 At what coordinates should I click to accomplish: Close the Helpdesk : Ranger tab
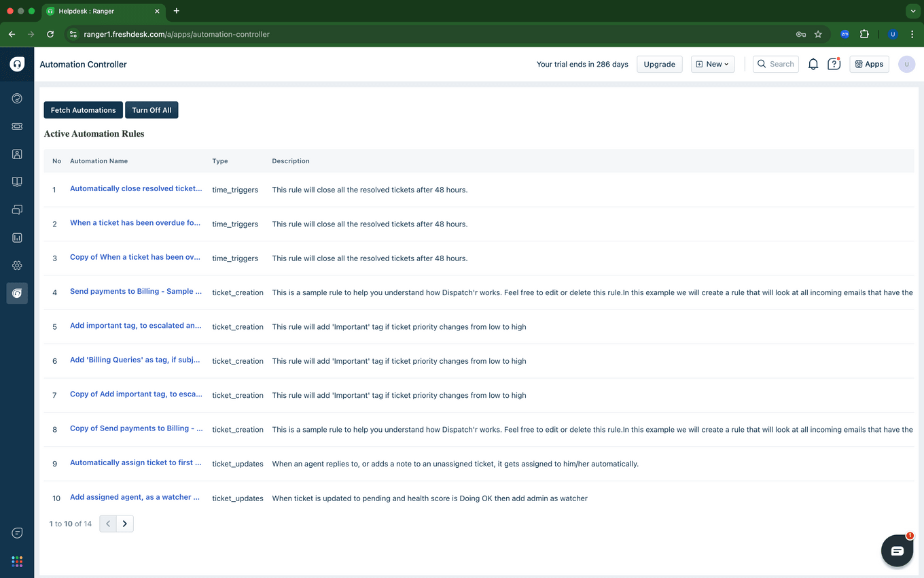(x=157, y=11)
